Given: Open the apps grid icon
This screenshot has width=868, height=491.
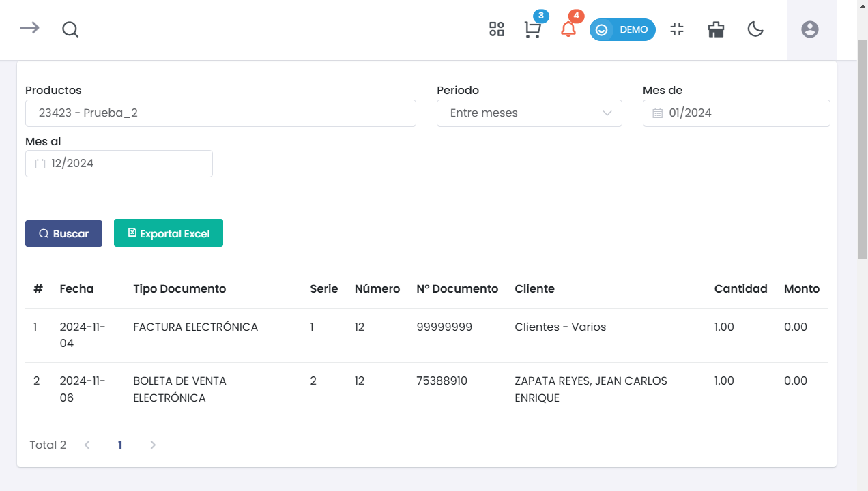Looking at the screenshot, I should point(497,29).
